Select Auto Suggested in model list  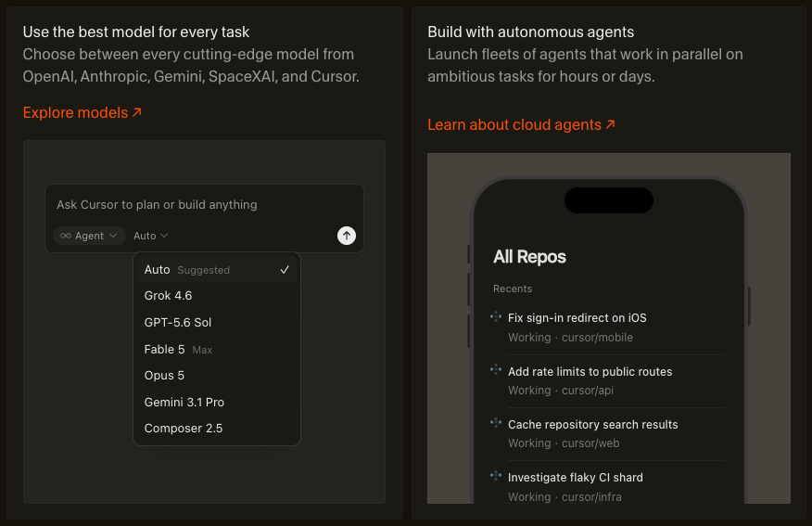tap(217, 270)
